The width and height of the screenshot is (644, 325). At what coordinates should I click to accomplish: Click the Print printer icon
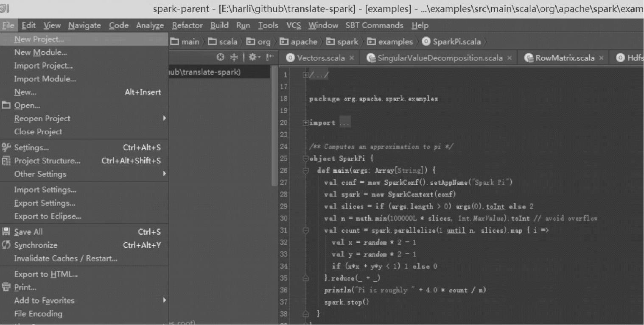pyautogui.click(x=6, y=287)
